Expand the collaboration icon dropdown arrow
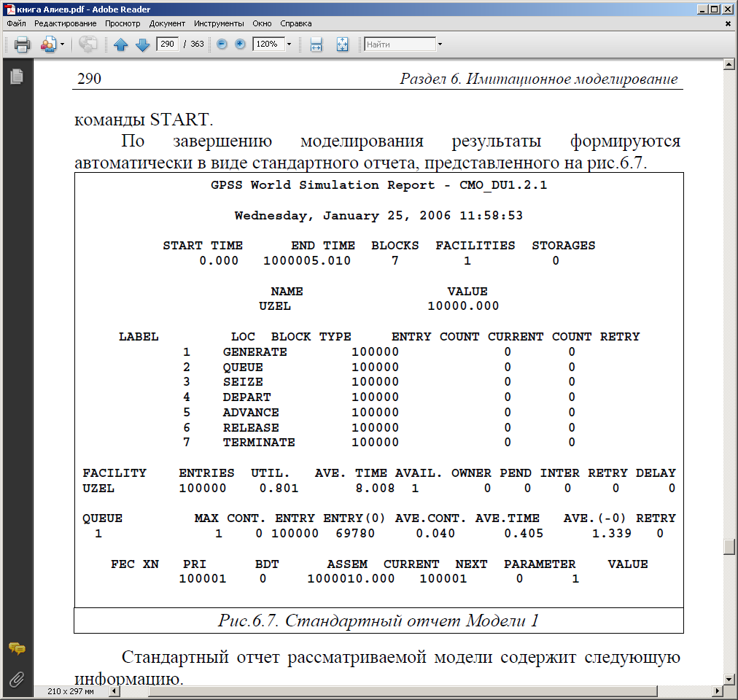 click(x=62, y=44)
